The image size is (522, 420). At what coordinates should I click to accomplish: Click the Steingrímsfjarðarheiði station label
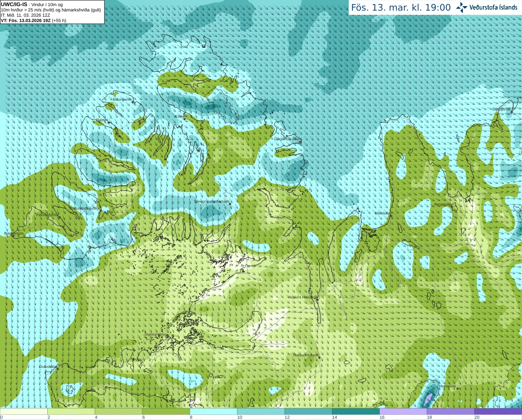[211, 201]
